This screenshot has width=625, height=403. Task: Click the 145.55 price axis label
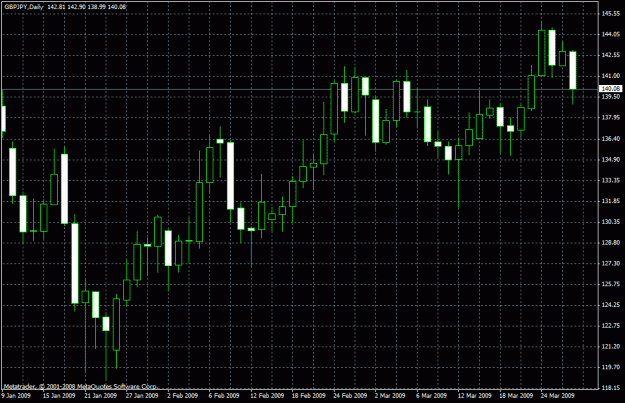(x=611, y=14)
